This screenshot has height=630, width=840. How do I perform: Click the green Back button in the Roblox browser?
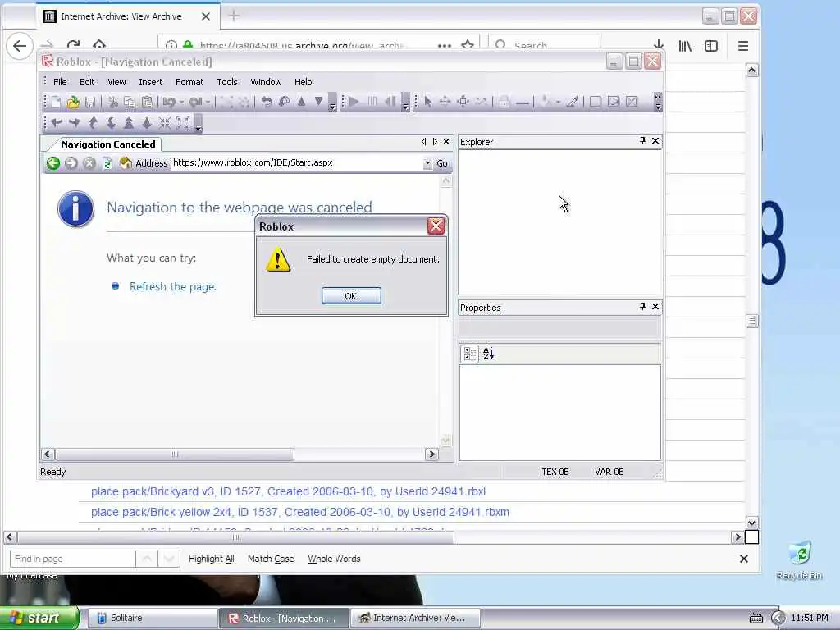(53, 163)
